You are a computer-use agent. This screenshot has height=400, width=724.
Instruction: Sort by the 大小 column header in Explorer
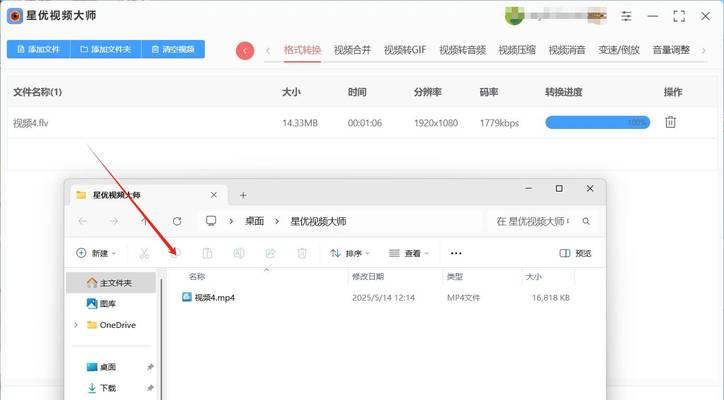(534, 276)
